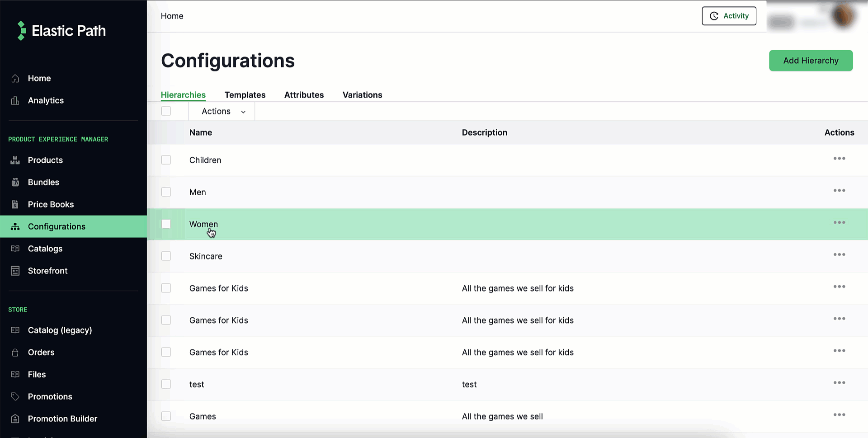Click the Elastic Path logo
This screenshot has width=868, height=438.
coord(60,30)
